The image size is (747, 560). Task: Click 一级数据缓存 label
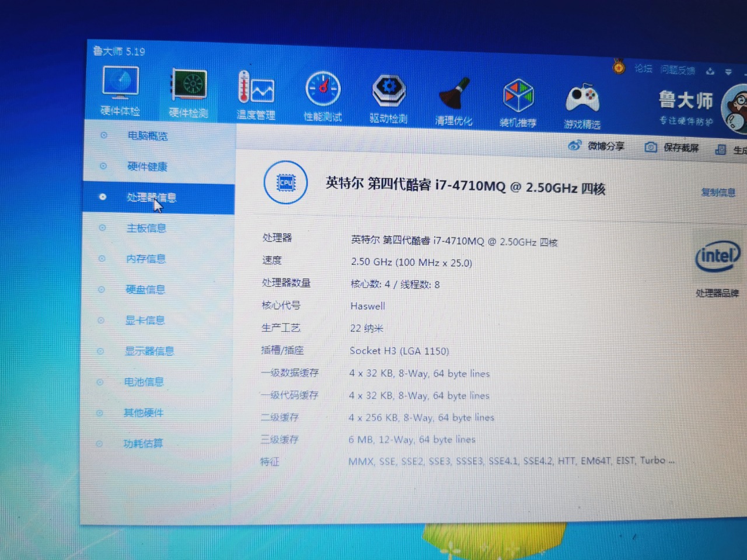click(290, 373)
